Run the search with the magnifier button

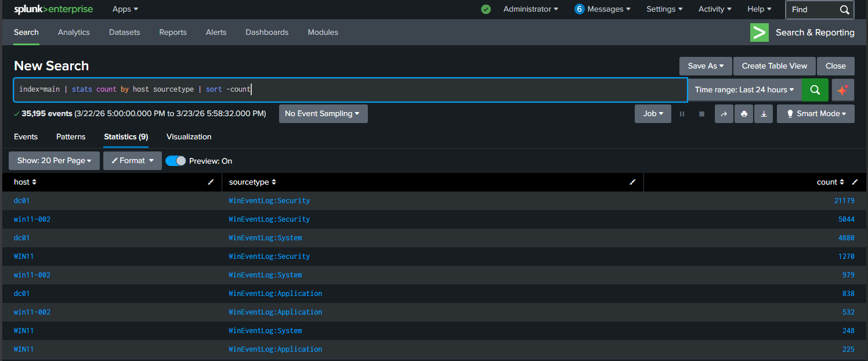pyautogui.click(x=815, y=89)
